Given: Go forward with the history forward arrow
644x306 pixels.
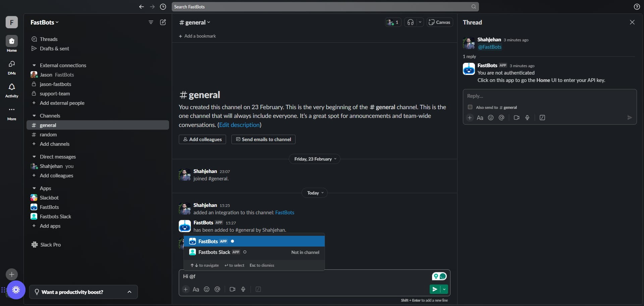Looking at the screenshot, I should point(152,7).
